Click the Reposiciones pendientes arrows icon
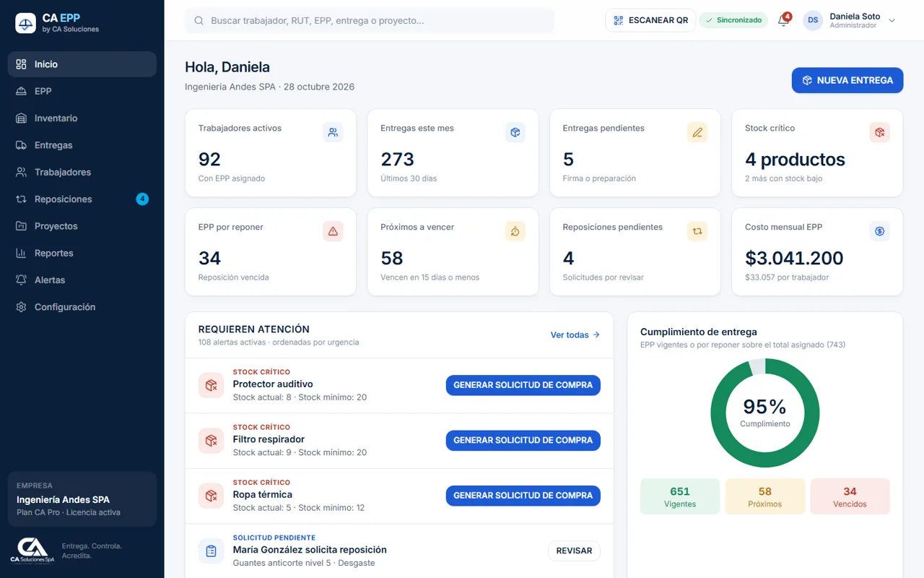Image resolution: width=924 pixels, height=578 pixels. [697, 231]
